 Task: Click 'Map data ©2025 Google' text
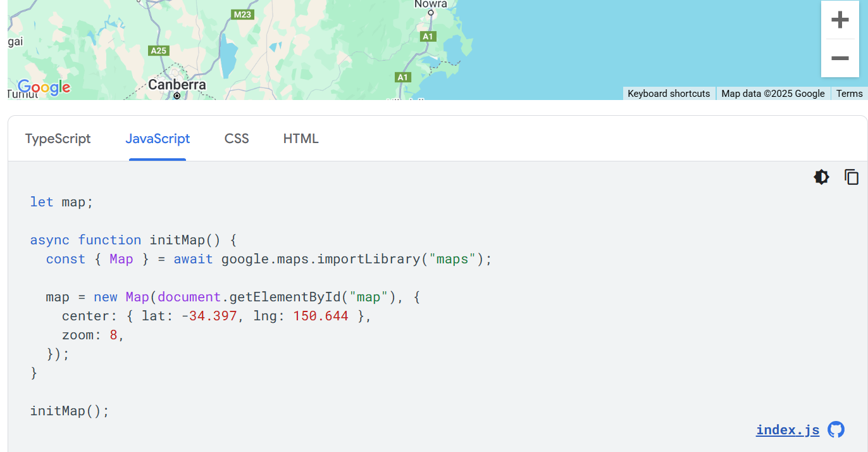coord(773,94)
